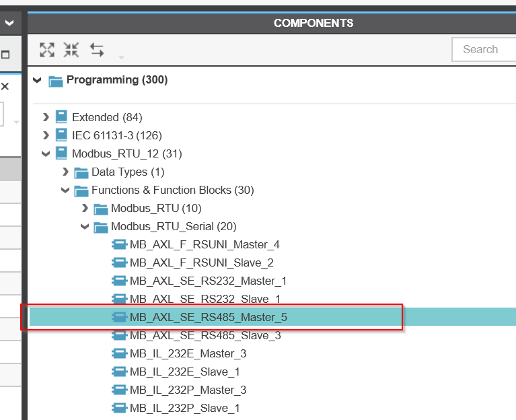The image size is (516, 420).
Task: Select the Modbus_RTU_Serial (20) folder label
Action: (x=174, y=226)
